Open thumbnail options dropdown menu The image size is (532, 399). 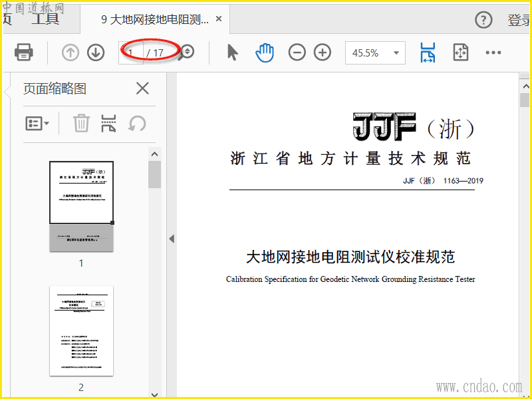pos(37,123)
